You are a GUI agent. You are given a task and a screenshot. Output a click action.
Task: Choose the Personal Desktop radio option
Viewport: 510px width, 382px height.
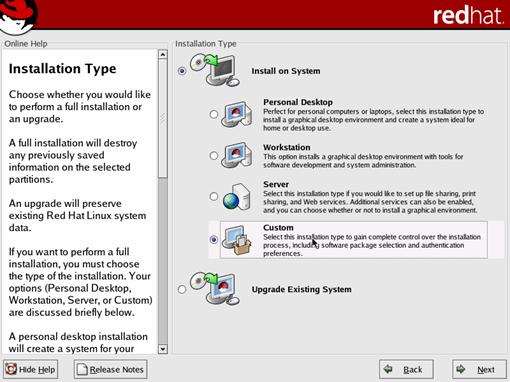click(214, 114)
